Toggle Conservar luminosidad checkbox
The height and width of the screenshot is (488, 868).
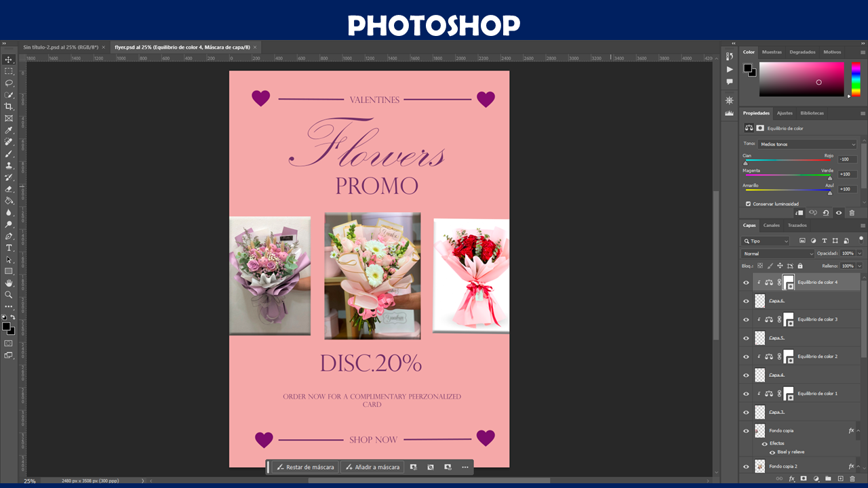click(x=748, y=203)
